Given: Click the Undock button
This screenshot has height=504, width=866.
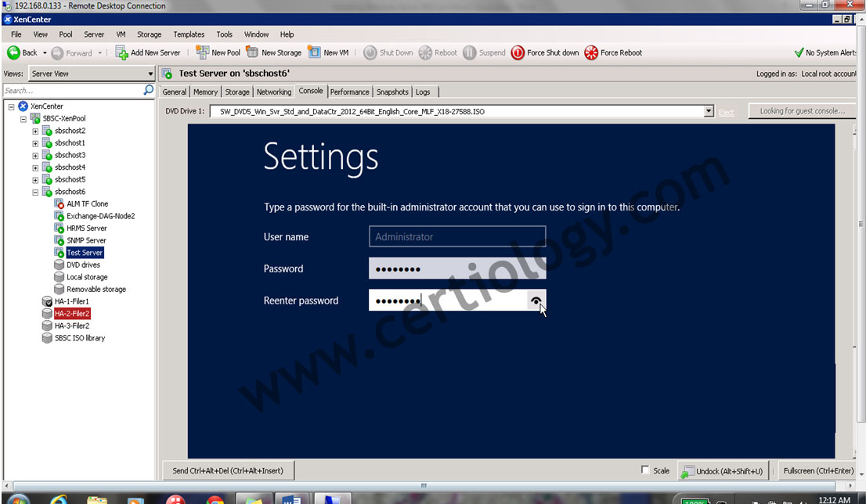Looking at the screenshot, I should click(723, 471).
